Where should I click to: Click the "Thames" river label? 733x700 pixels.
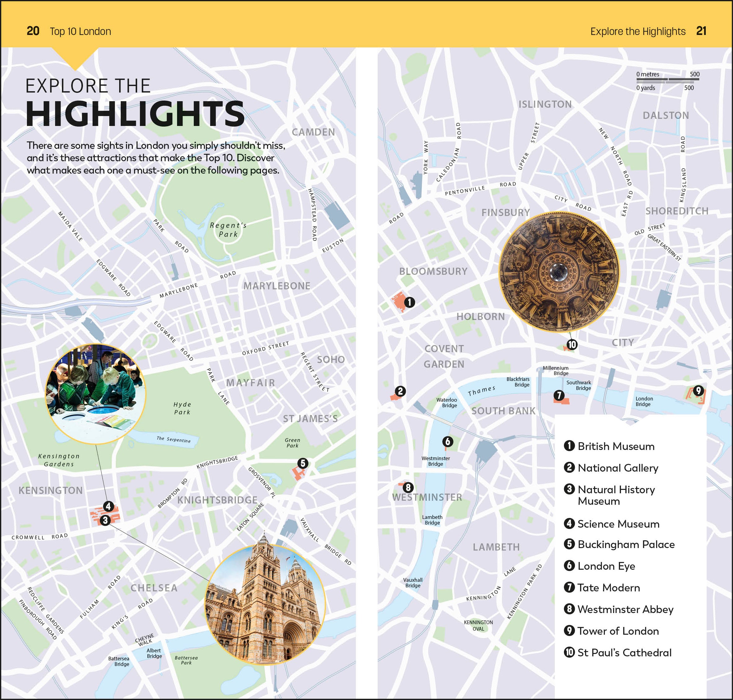tap(481, 391)
